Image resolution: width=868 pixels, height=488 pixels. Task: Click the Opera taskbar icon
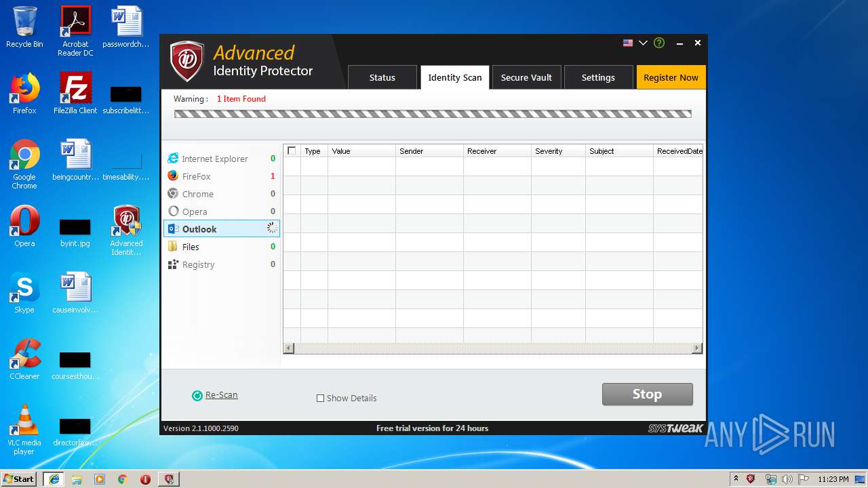(x=145, y=479)
